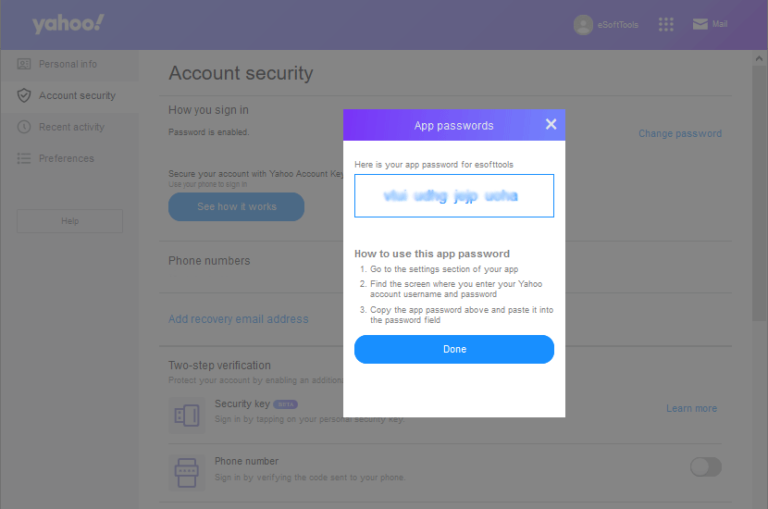Open Yahoo Mail envelope icon

[700, 24]
